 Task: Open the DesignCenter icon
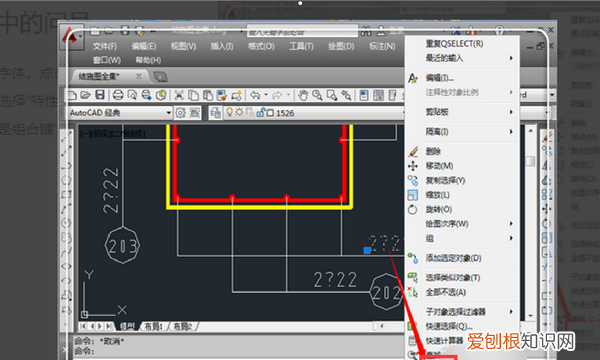(x=378, y=95)
